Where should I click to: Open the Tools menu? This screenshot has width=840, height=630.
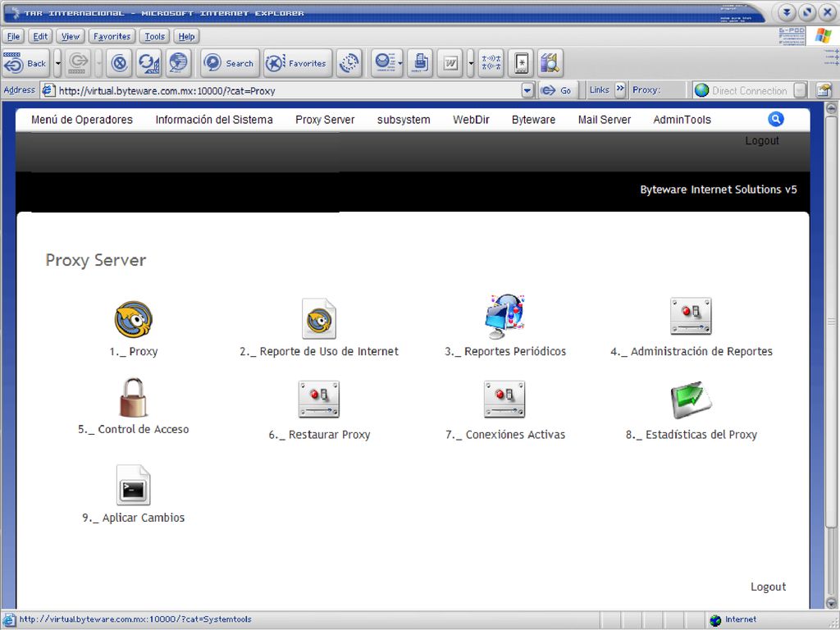[155, 36]
